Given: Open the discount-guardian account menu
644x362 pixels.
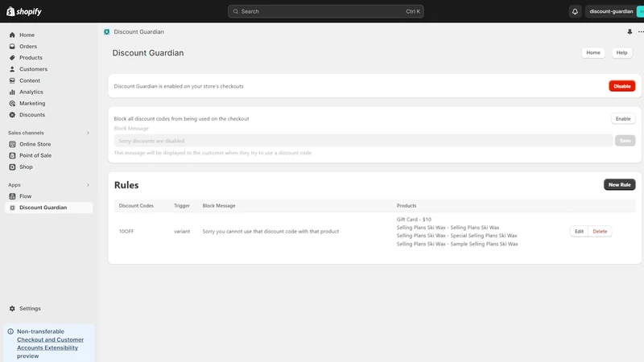Looking at the screenshot, I should tap(614, 11).
